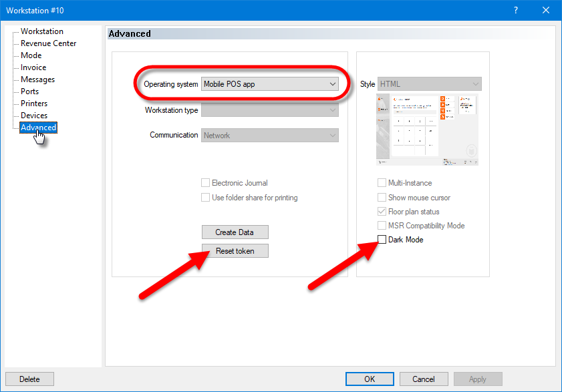Open the Devices settings page
Image resolution: width=562 pixels, height=392 pixels.
(34, 116)
